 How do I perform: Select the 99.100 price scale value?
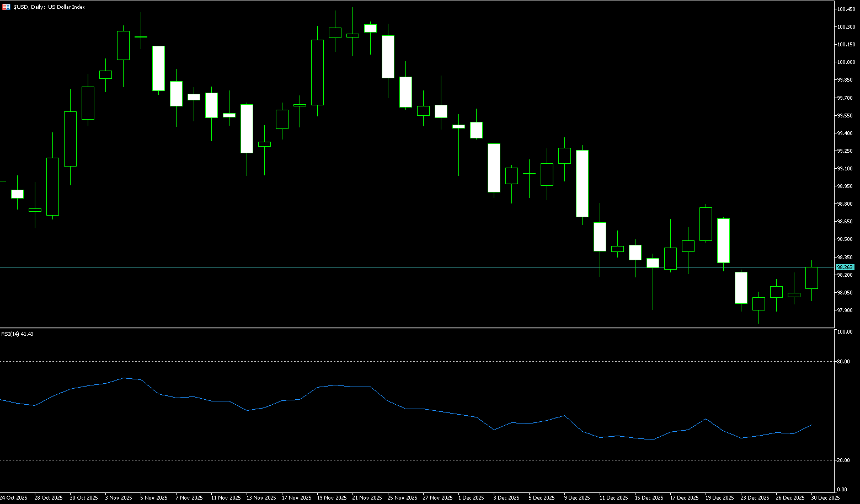click(x=845, y=169)
